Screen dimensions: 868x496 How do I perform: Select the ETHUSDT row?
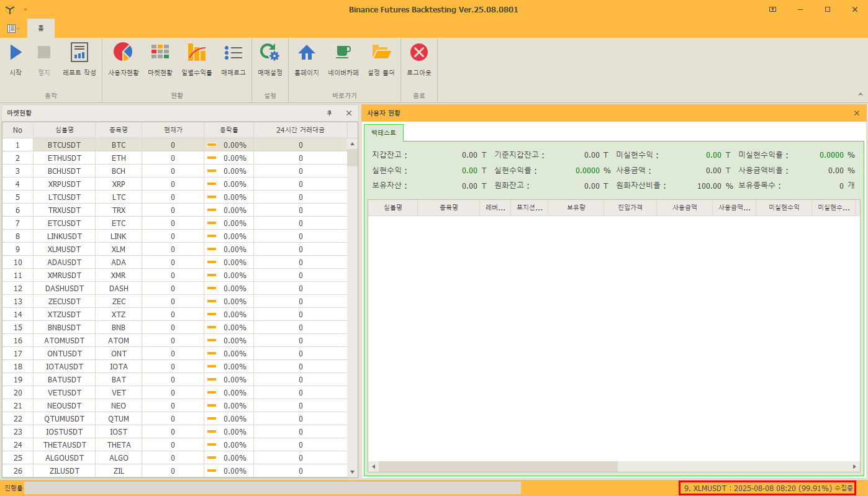(x=174, y=158)
